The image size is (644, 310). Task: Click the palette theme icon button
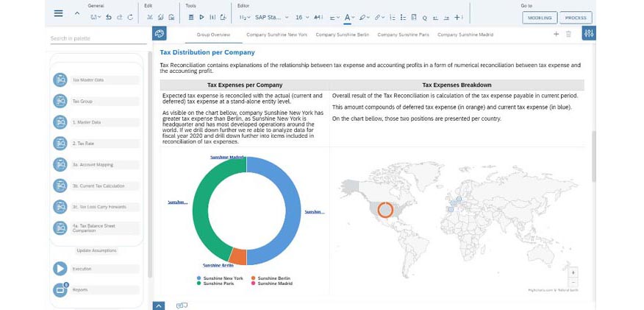click(x=160, y=34)
